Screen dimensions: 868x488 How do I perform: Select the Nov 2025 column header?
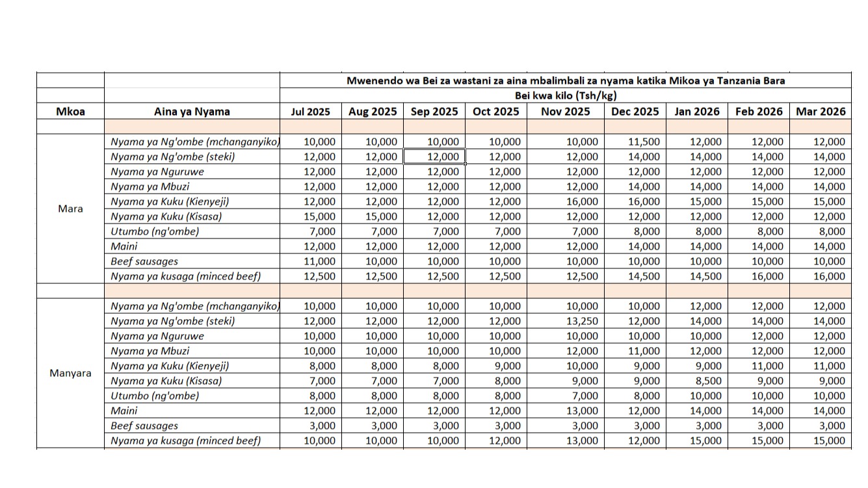pos(565,111)
